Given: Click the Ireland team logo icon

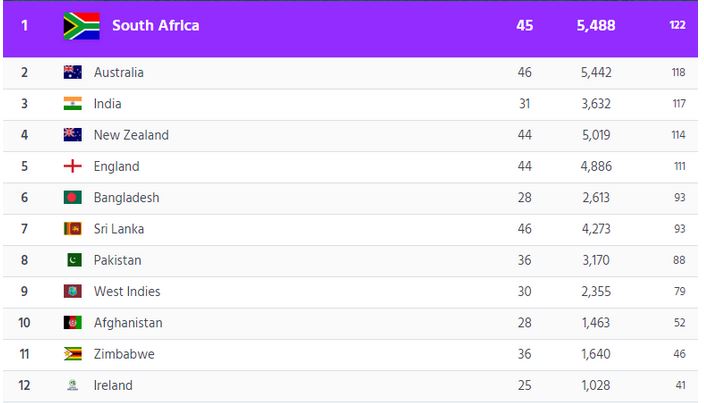Looking at the screenshot, I should pyautogui.click(x=72, y=385).
